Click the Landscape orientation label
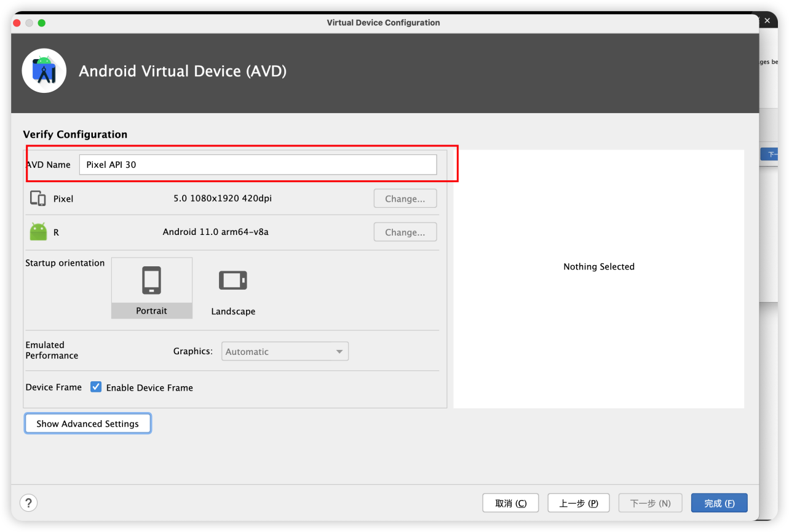This screenshot has width=789, height=532. 233,312
